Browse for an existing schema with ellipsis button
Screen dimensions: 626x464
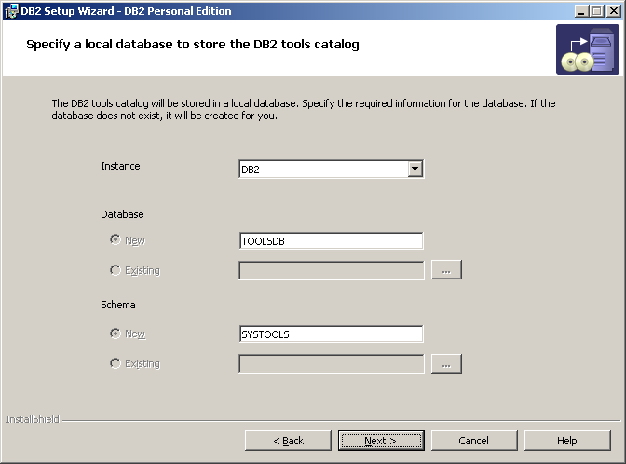[x=446, y=364]
